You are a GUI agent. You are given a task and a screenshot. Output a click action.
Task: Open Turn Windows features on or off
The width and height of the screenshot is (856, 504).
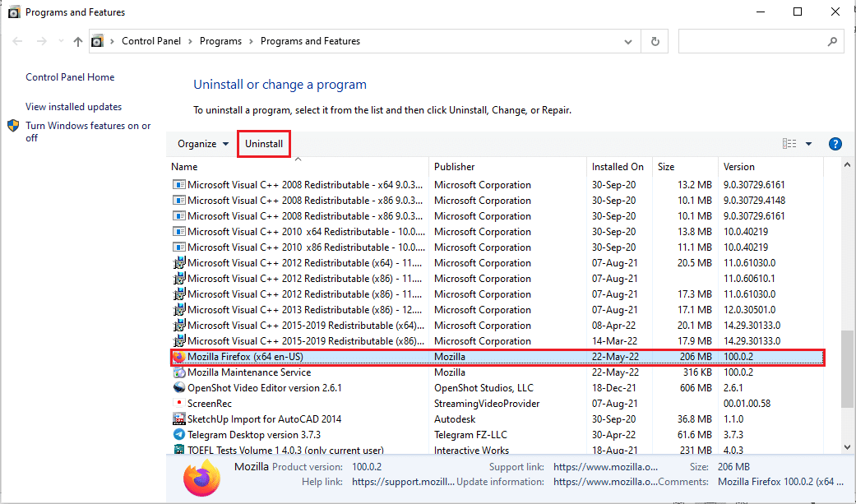tap(88, 132)
